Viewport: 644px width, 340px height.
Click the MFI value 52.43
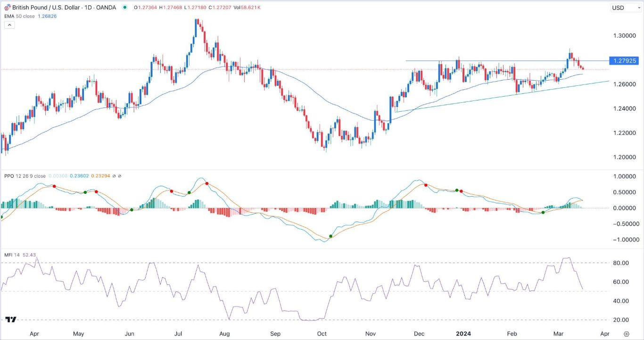(x=29, y=256)
